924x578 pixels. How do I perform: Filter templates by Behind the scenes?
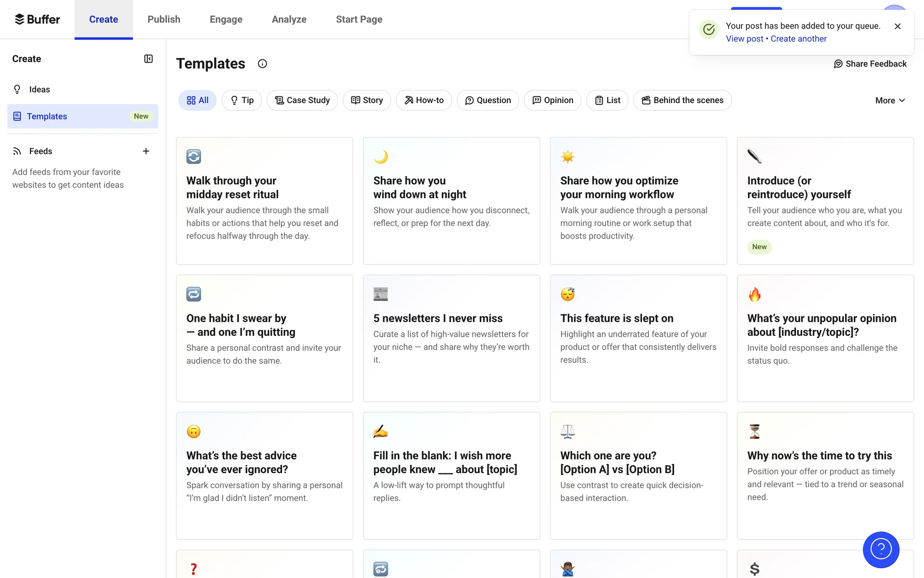(x=682, y=100)
